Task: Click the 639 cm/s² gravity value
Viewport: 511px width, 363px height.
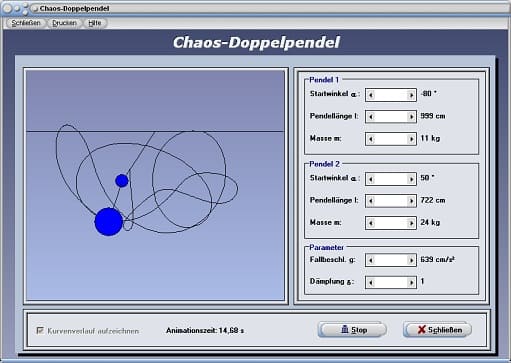Action: click(x=438, y=259)
